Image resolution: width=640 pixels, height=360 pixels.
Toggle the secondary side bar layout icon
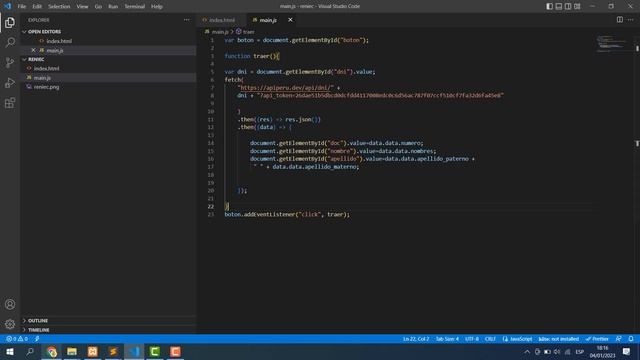[x=568, y=6]
